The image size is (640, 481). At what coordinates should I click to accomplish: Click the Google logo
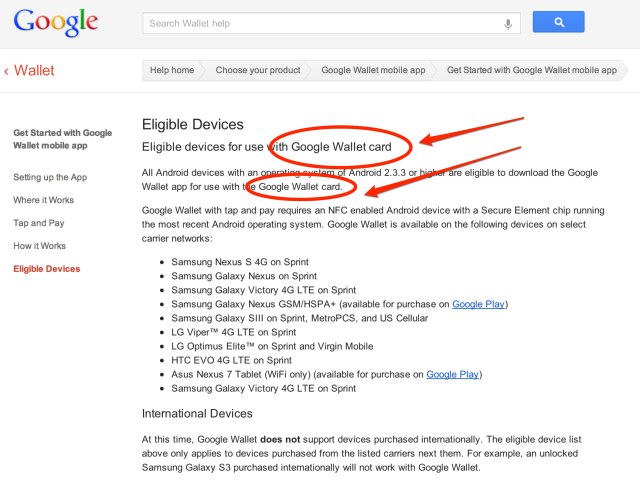56,23
